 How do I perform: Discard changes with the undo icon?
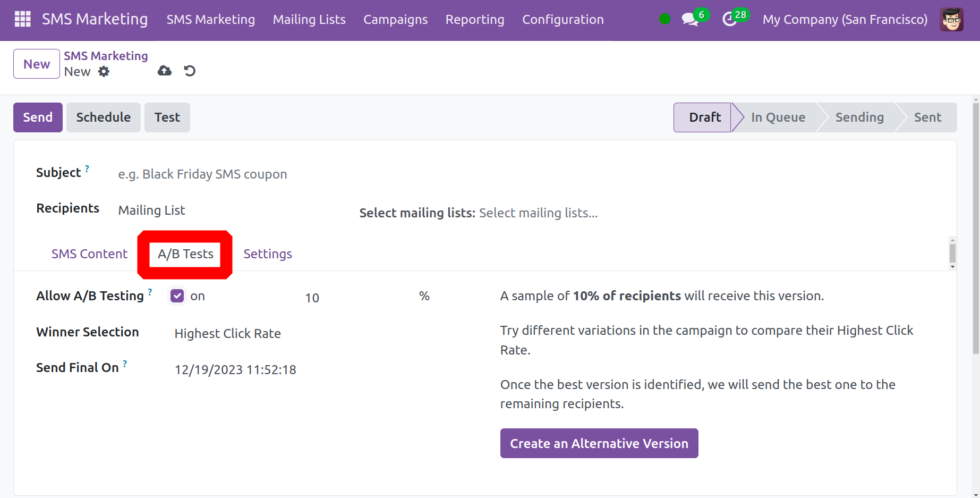(190, 71)
